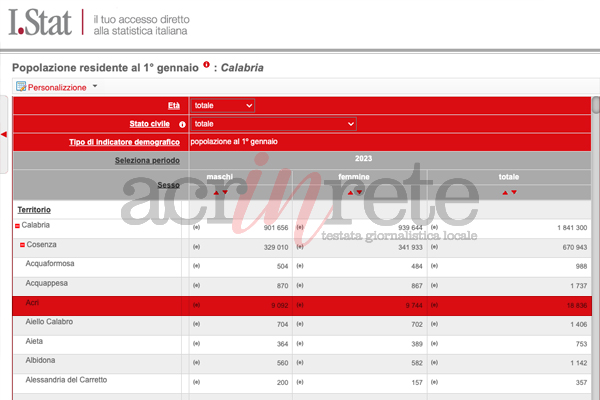Image resolution: width=600 pixels, height=400 pixels.
Task: Expand the Personalizzione dropdown arrow
Action: click(95, 86)
